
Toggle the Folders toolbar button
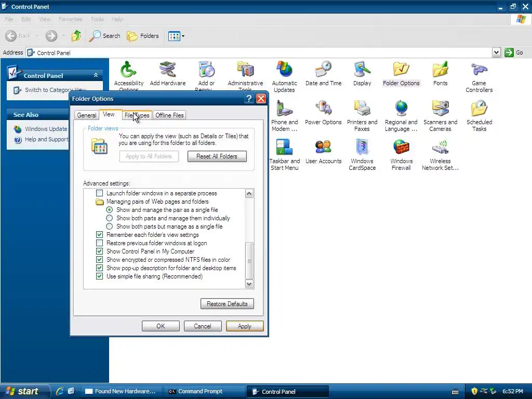142,36
